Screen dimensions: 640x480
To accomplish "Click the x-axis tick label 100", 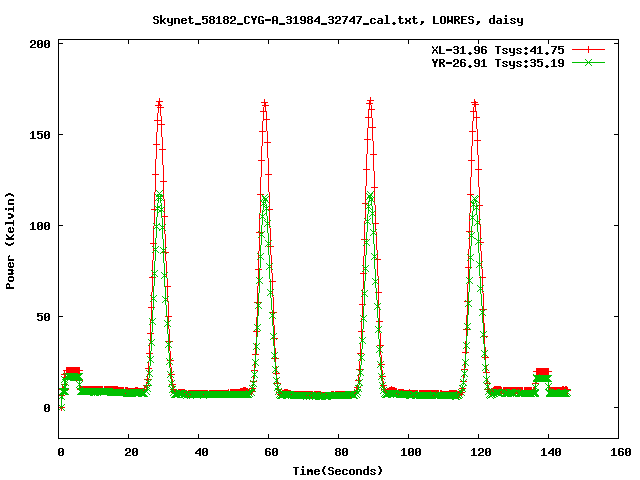I will click(411, 452).
